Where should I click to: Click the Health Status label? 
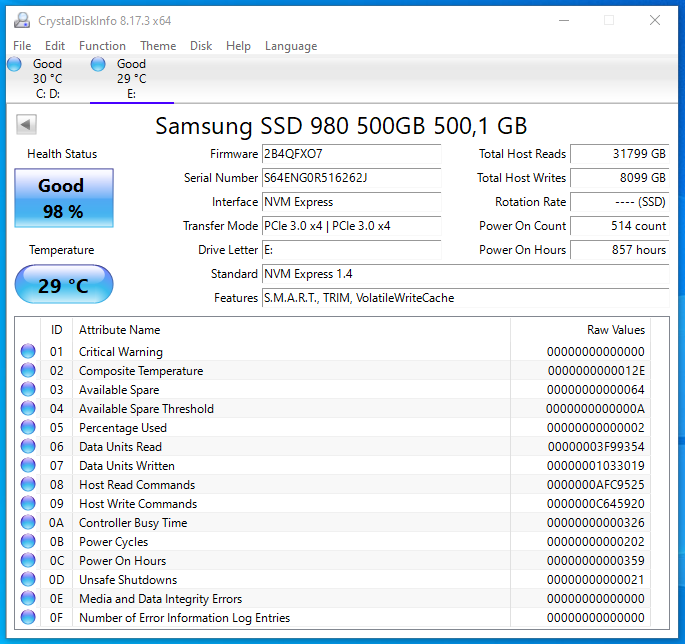tap(62, 154)
